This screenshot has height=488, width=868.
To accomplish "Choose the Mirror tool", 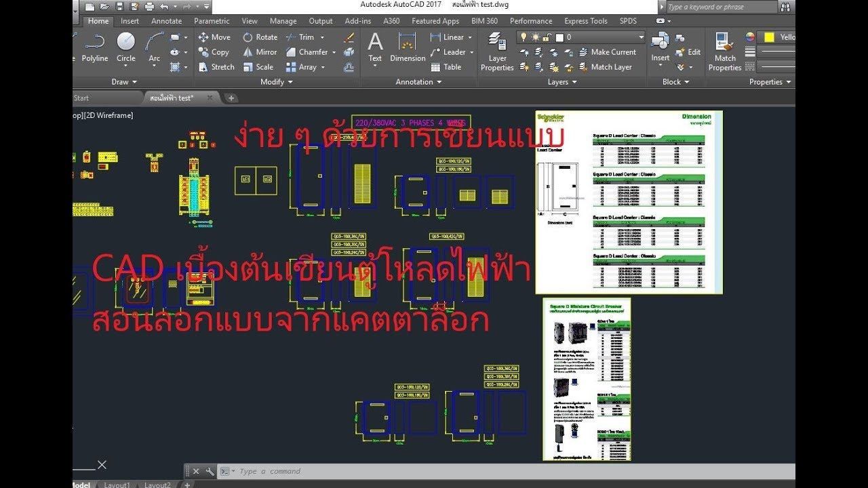I will pyautogui.click(x=260, y=52).
